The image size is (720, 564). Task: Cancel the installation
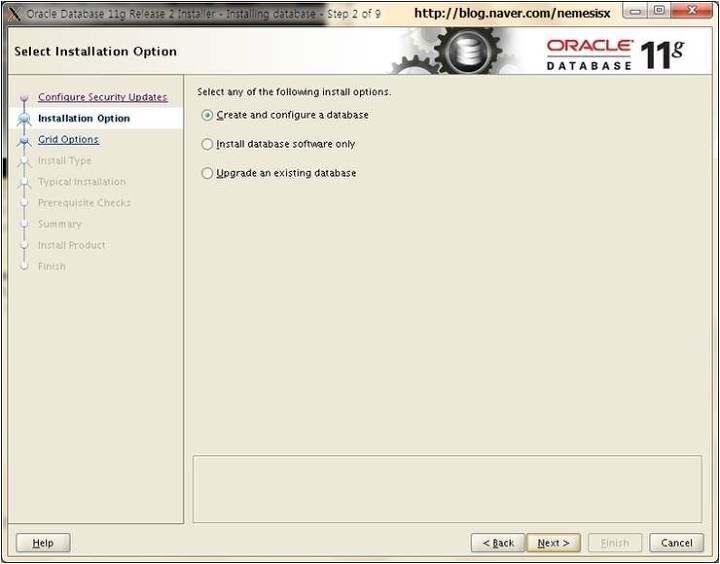point(676,543)
